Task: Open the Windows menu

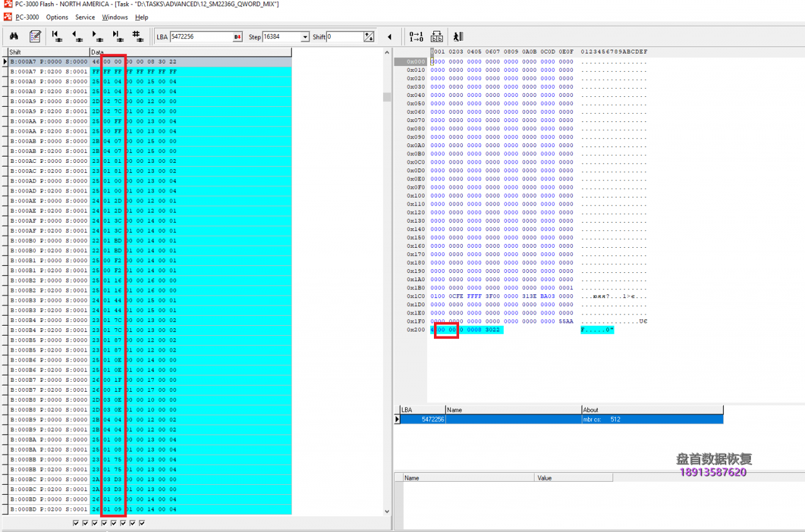Action: (114, 17)
